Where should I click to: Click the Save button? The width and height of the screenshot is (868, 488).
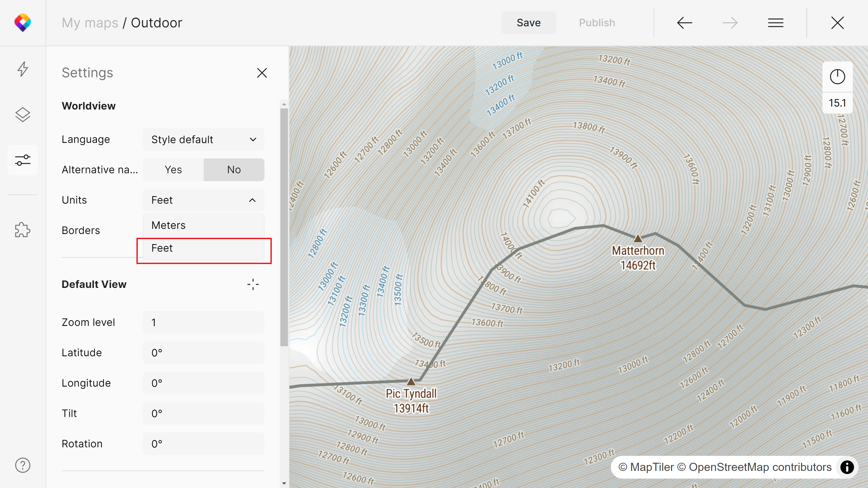pos(528,23)
